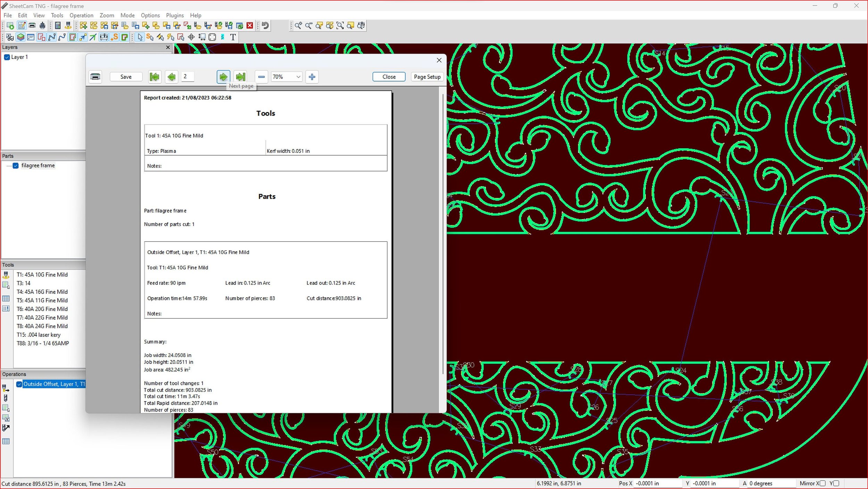Click the four-arrow move tool icon
Viewport: 868px width, 489px height.
tap(191, 37)
